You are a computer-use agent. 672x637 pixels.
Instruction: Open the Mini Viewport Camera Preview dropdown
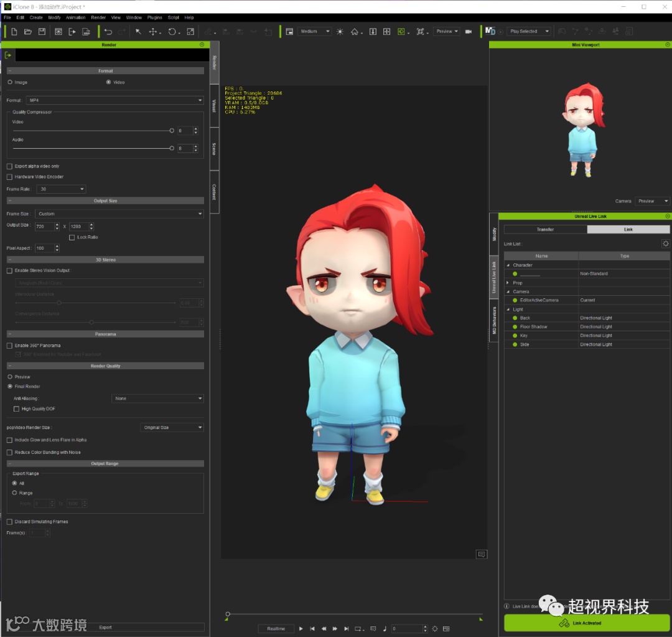click(652, 201)
